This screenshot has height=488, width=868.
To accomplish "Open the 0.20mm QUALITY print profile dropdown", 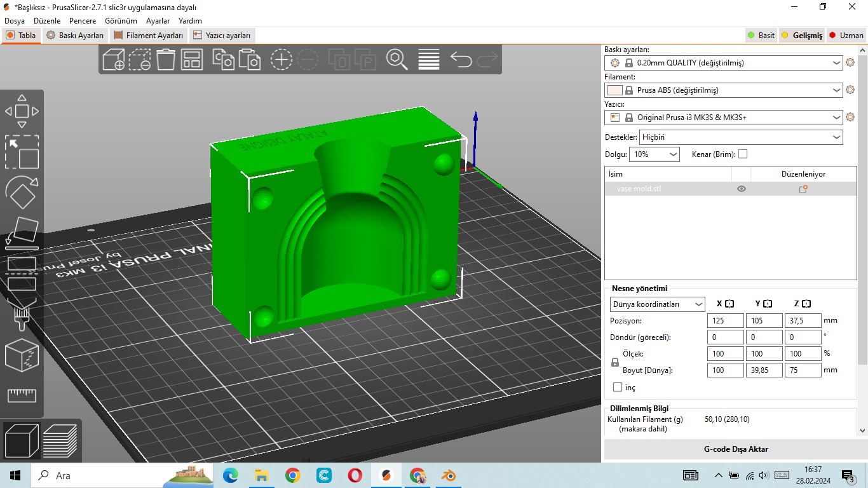I will tap(724, 63).
